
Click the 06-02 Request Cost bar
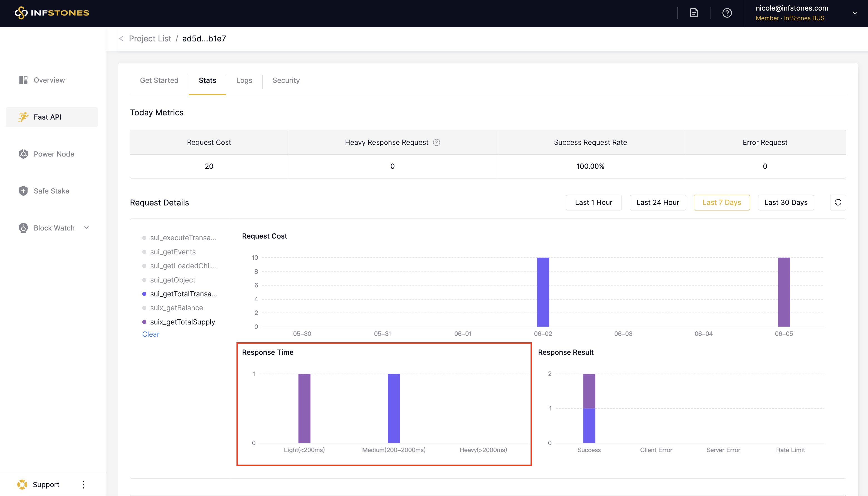pyautogui.click(x=543, y=292)
